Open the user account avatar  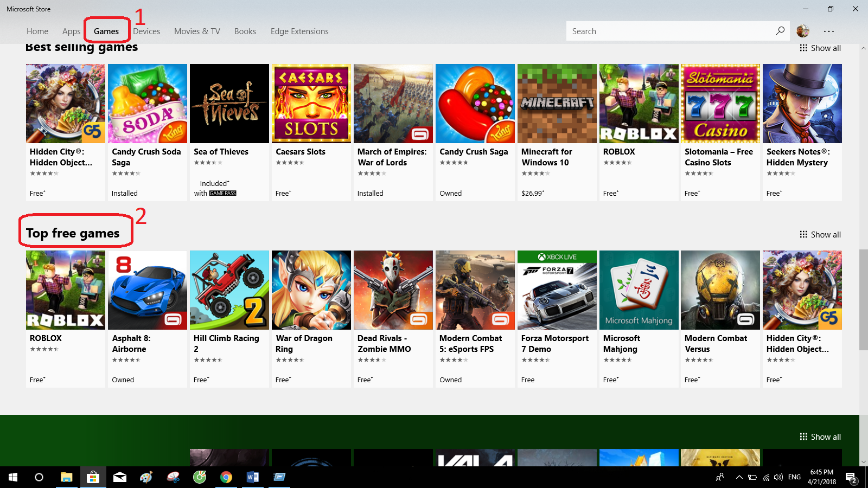(x=803, y=31)
